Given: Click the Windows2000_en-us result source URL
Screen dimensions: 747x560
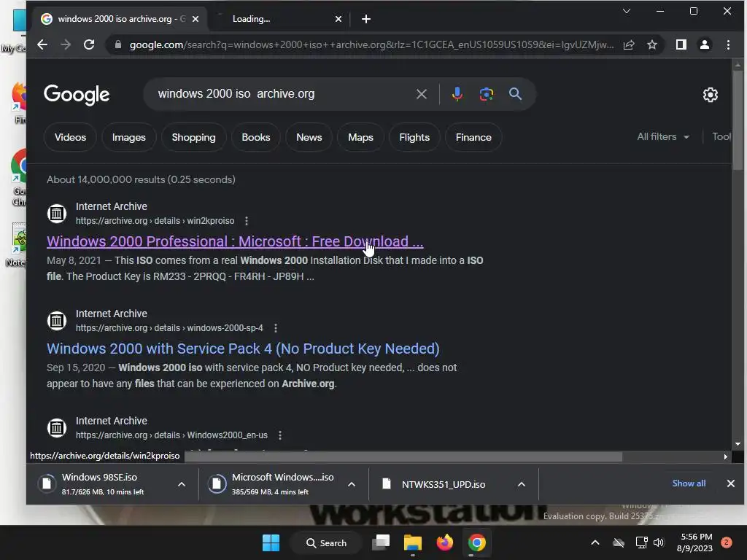Looking at the screenshot, I should [171, 435].
